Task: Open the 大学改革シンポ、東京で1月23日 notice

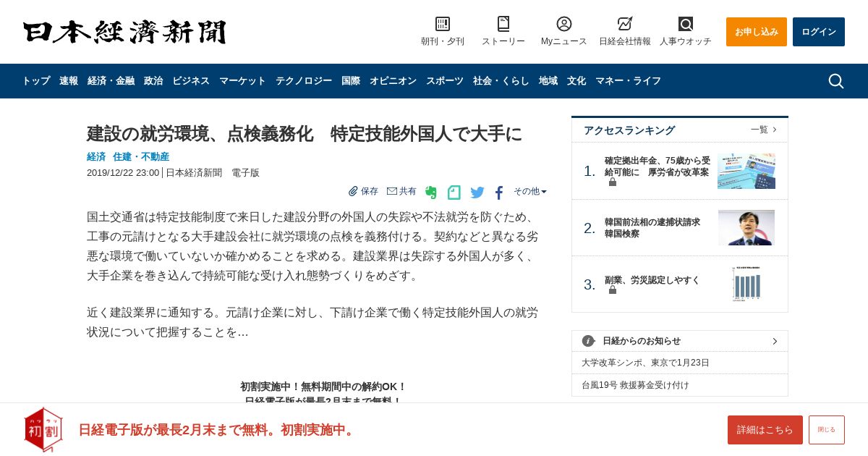Action: click(x=645, y=363)
